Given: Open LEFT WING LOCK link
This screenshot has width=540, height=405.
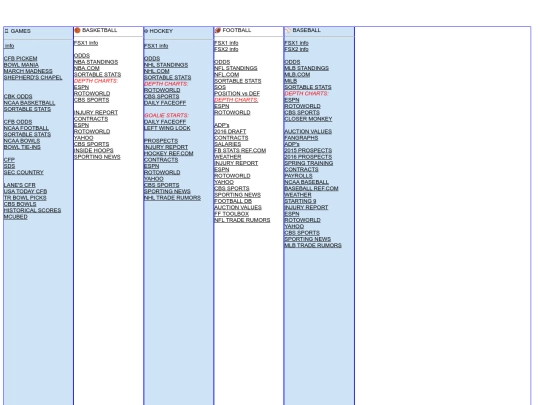Looking at the screenshot, I should point(167,128).
